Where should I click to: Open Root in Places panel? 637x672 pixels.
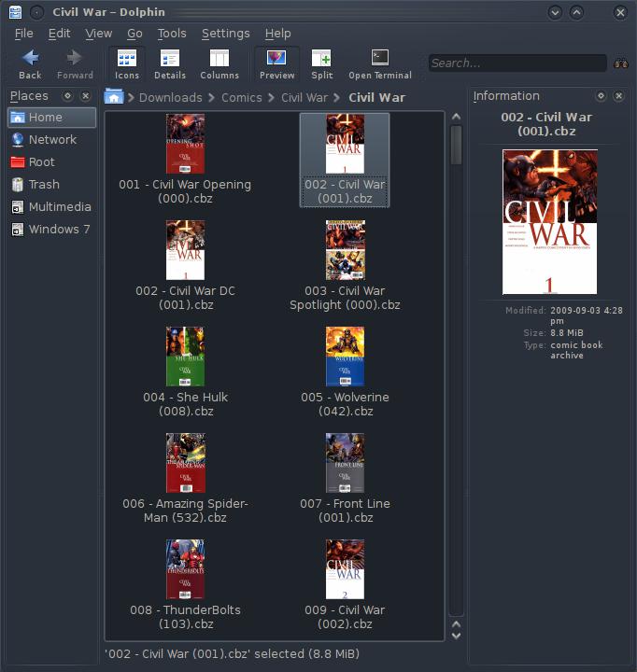(x=52, y=162)
